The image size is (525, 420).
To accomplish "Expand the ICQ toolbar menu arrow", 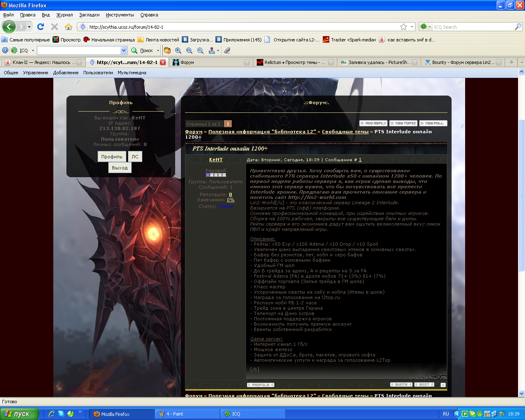I will 33,50.
